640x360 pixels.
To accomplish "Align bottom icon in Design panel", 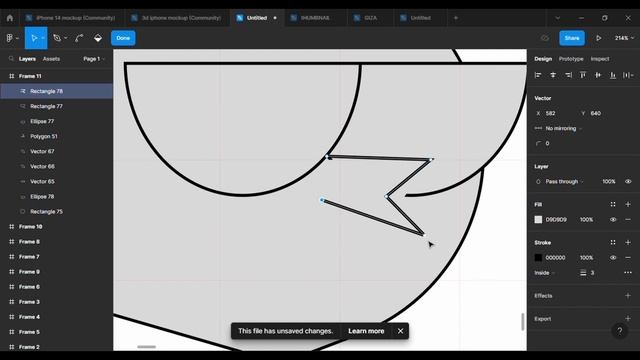I will 613,75.
